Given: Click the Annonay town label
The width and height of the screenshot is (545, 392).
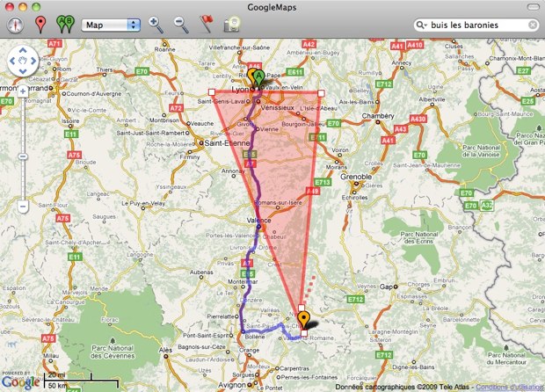Looking at the screenshot, I should 233,171.
